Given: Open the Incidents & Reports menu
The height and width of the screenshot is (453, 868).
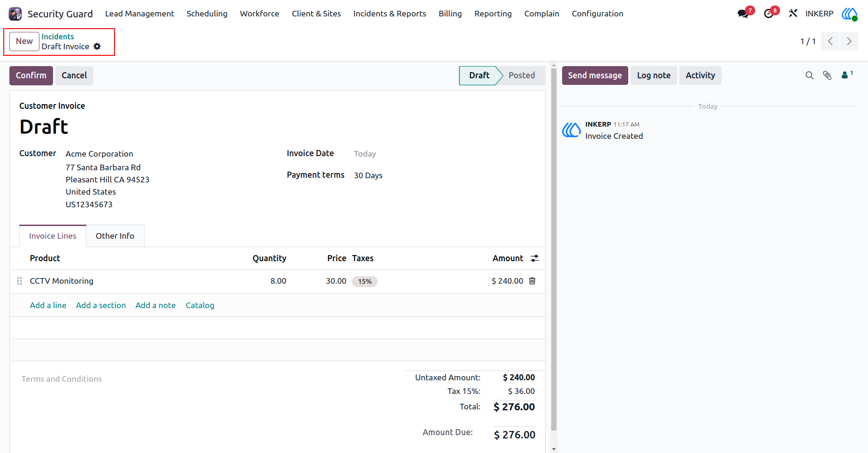Looking at the screenshot, I should click(389, 14).
